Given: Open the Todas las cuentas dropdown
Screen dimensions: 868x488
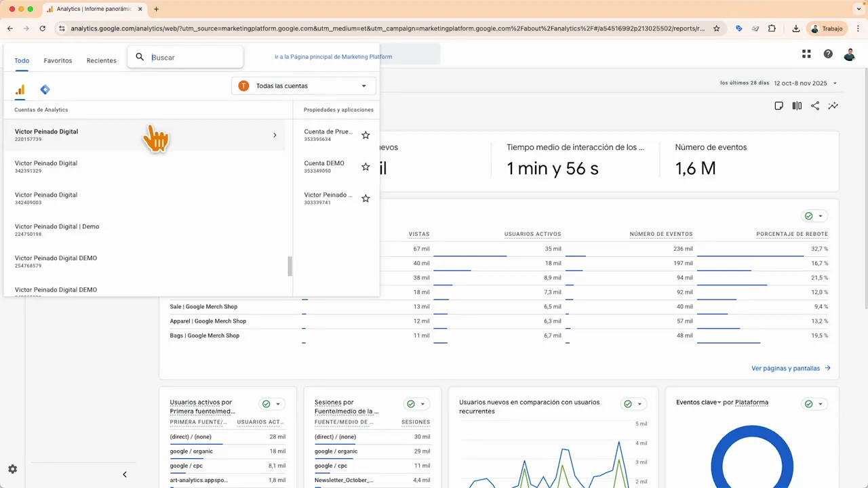Looking at the screenshot, I should pyautogui.click(x=304, y=85).
